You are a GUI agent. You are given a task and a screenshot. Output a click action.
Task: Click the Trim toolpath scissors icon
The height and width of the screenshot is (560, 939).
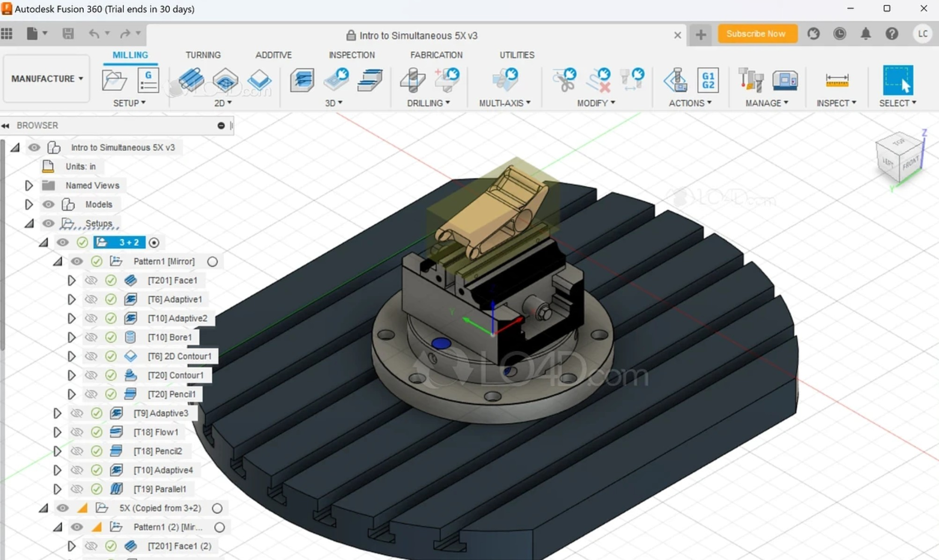click(x=564, y=80)
